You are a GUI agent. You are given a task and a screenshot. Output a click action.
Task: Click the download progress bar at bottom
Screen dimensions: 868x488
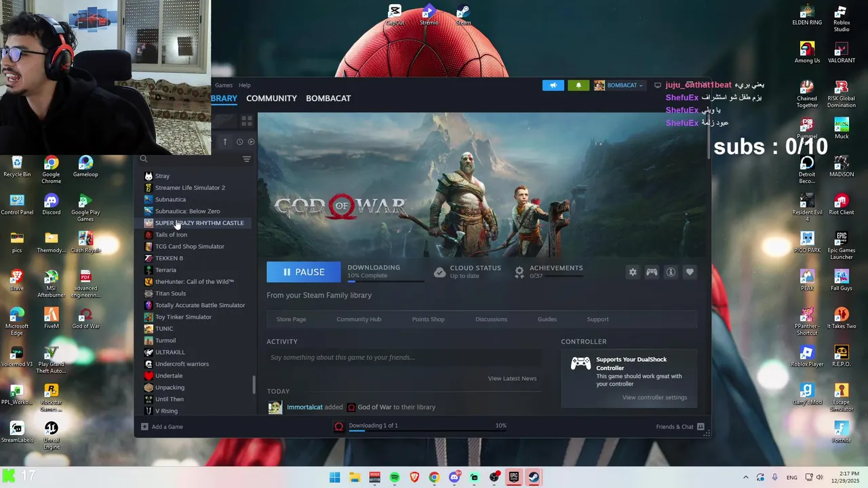tap(427, 431)
